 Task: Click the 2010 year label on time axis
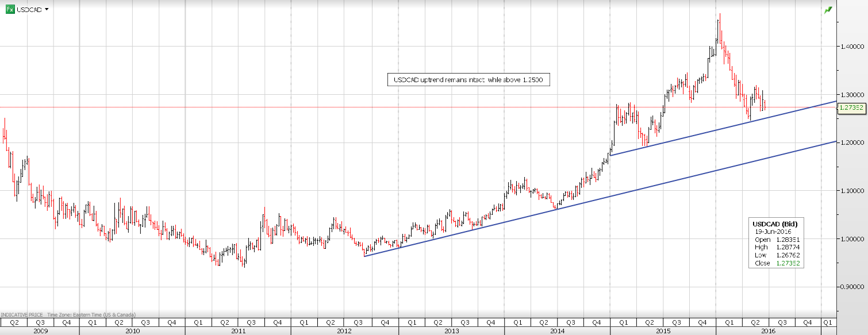(x=132, y=331)
